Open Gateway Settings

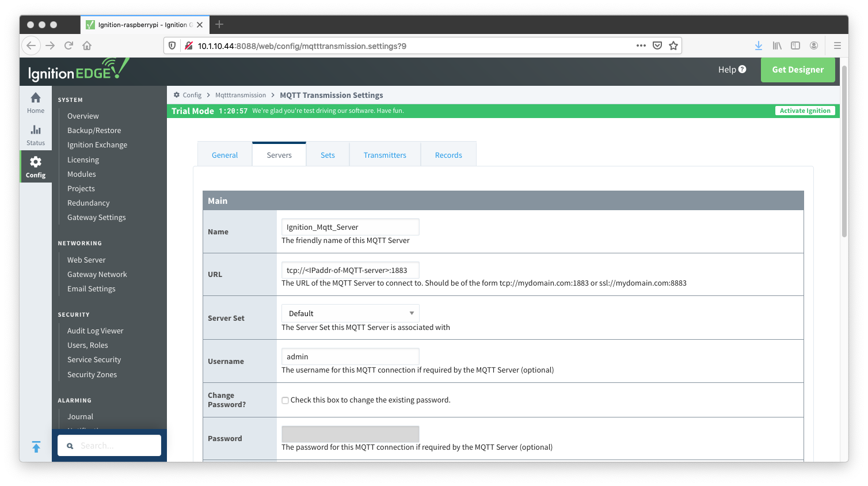pos(96,217)
